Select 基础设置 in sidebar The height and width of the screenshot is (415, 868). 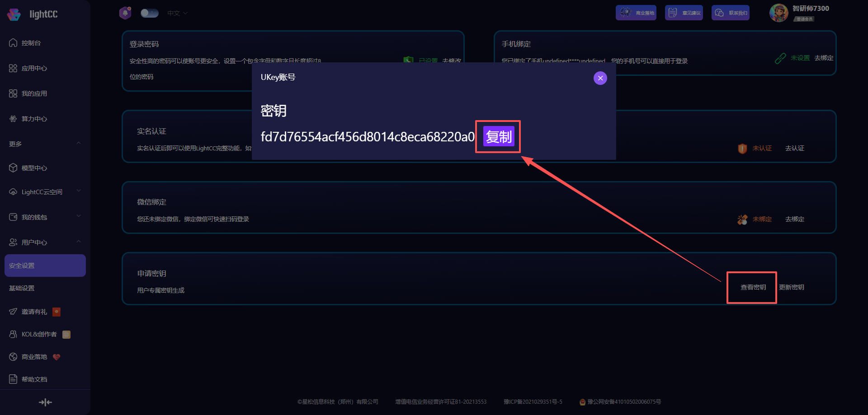[22, 288]
